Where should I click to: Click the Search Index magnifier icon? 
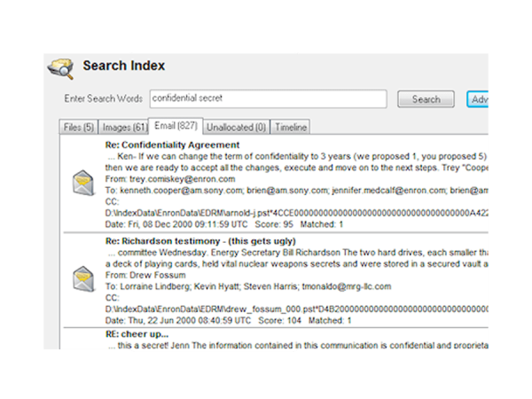(x=60, y=68)
